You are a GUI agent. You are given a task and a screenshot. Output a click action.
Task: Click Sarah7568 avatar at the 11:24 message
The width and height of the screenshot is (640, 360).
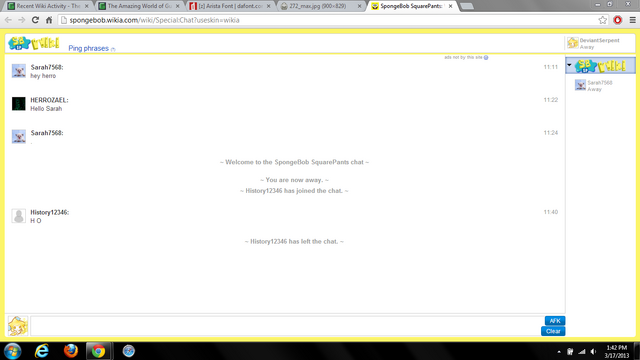coord(18,136)
